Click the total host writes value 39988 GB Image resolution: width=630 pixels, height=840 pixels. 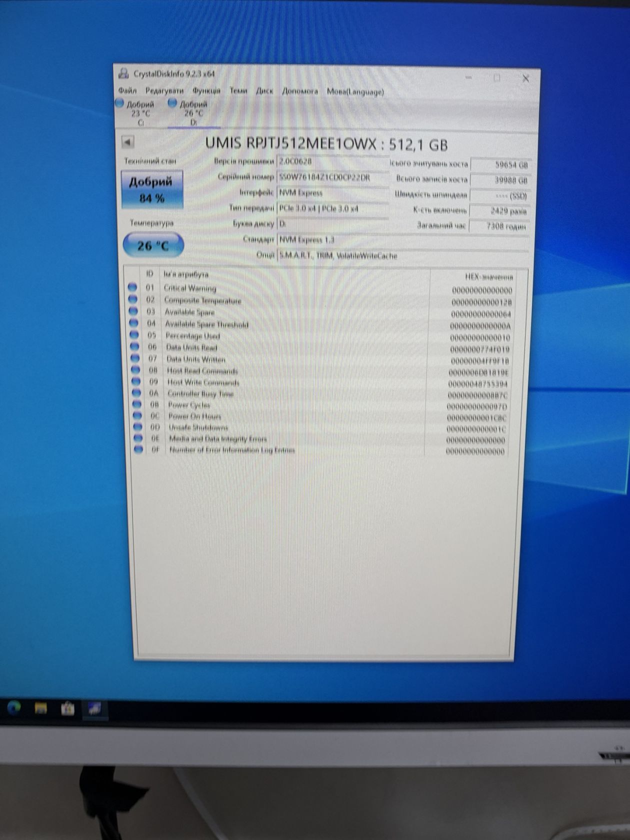pyautogui.click(x=500, y=180)
